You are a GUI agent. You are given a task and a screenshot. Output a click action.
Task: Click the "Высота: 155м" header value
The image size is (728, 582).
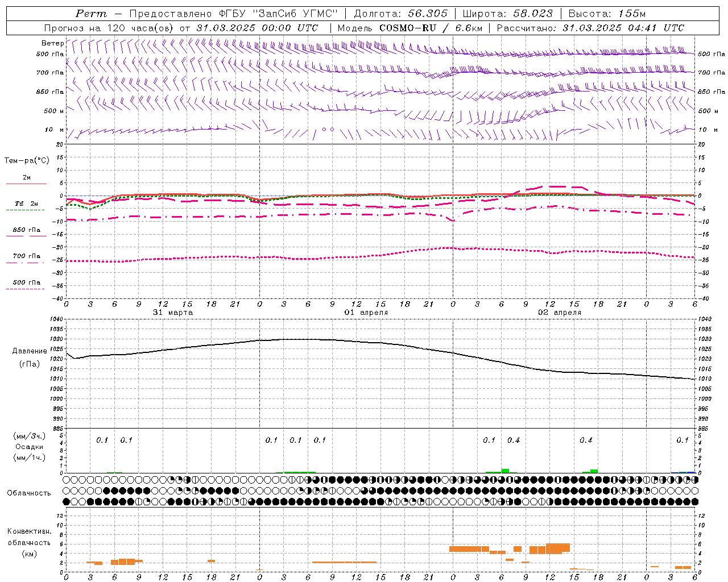point(607,14)
